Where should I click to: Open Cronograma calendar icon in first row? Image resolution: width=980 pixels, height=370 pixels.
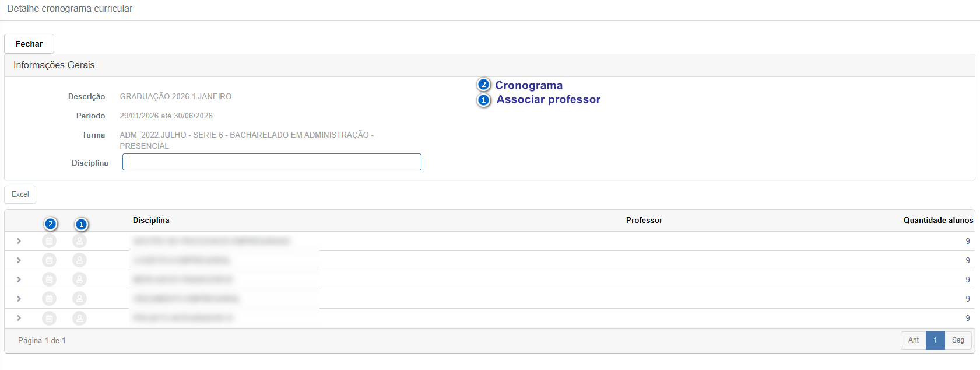[x=50, y=241]
